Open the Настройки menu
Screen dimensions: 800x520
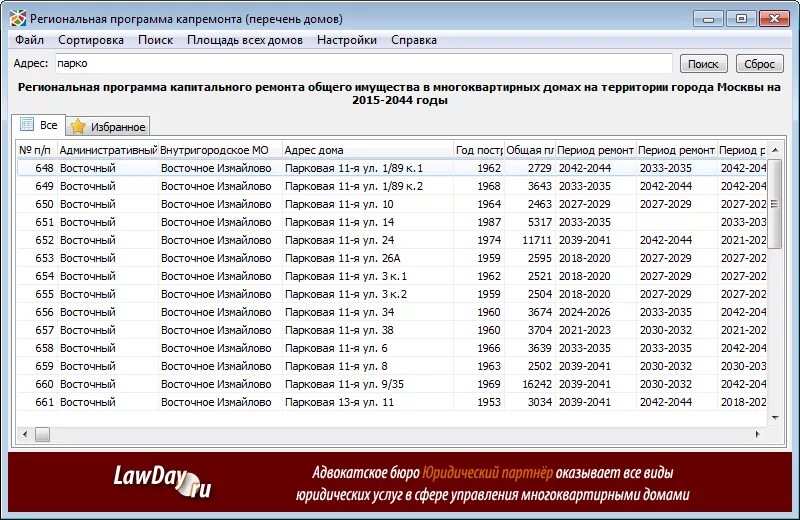[x=347, y=40]
